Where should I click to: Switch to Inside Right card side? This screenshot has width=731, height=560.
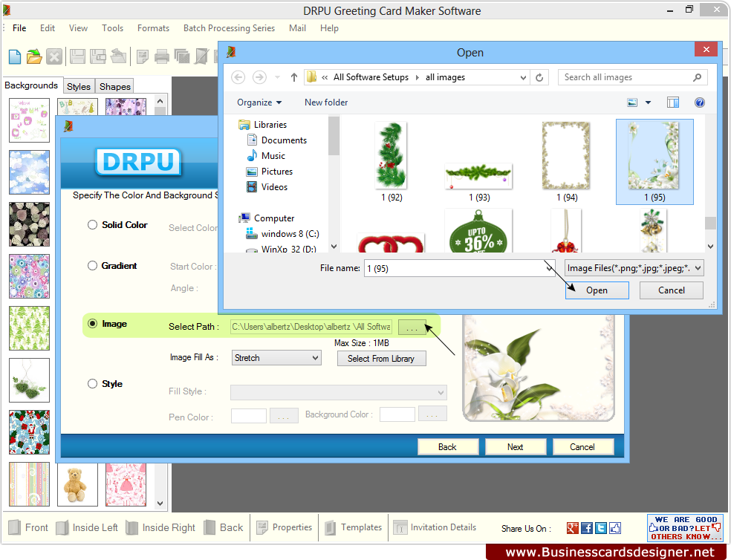point(160,527)
